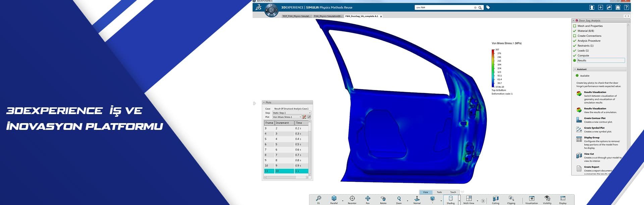
Task: Click the Display tool
Action: click(x=563, y=200)
